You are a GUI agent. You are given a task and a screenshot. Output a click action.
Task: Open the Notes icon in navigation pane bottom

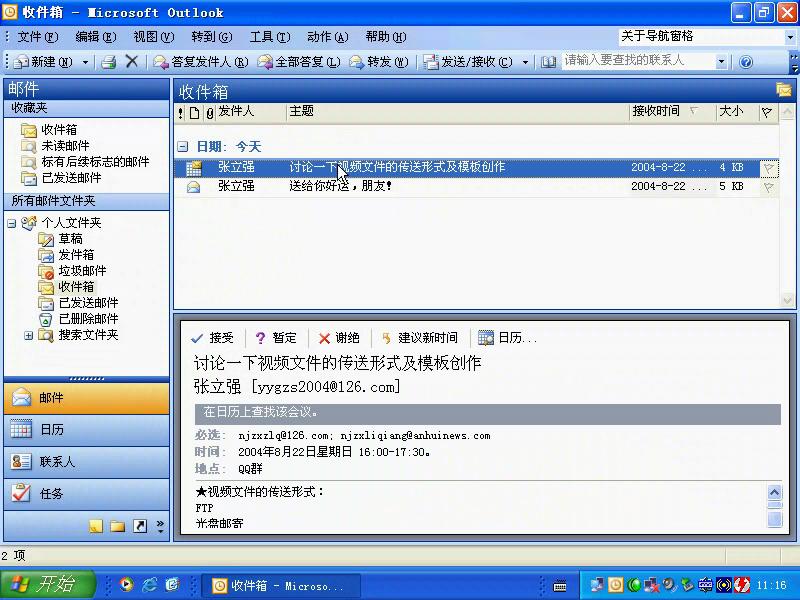click(x=96, y=526)
